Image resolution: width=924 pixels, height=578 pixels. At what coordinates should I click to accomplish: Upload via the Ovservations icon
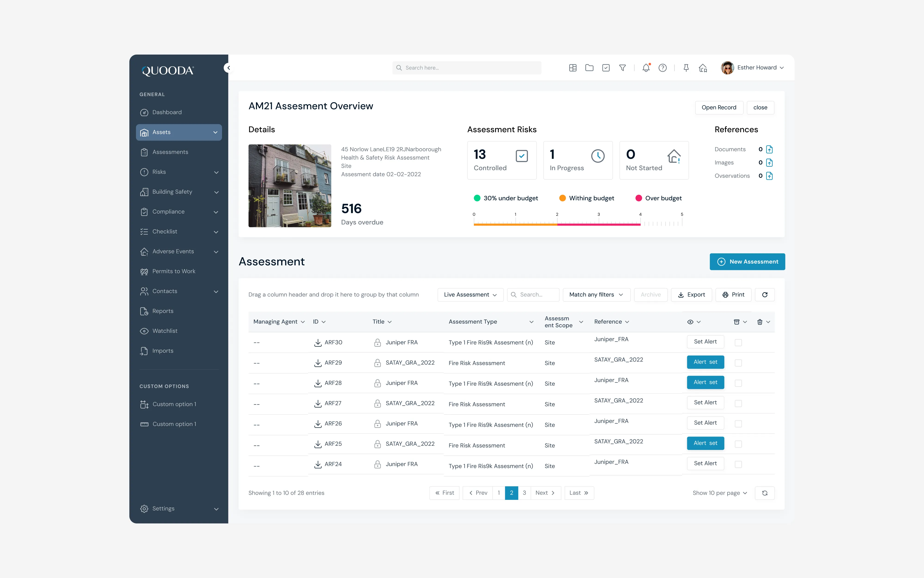pyautogui.click(x=769, y=176)
